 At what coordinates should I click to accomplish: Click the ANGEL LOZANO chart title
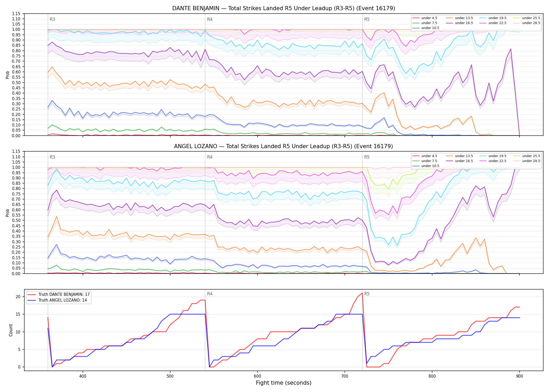283,146
